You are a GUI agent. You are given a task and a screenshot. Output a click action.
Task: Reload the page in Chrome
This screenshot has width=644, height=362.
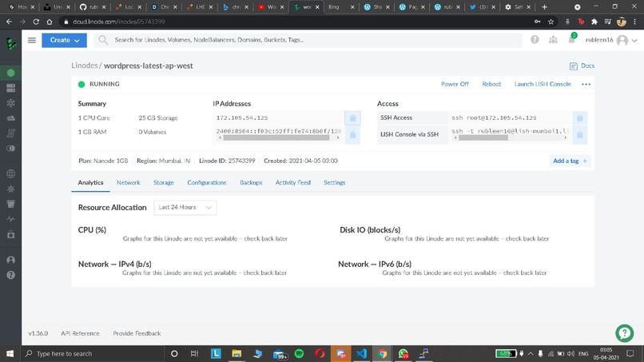(x=36, y=22)
